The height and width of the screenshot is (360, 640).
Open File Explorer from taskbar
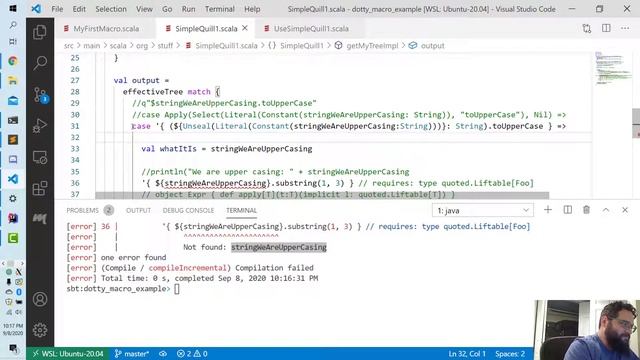13,80
